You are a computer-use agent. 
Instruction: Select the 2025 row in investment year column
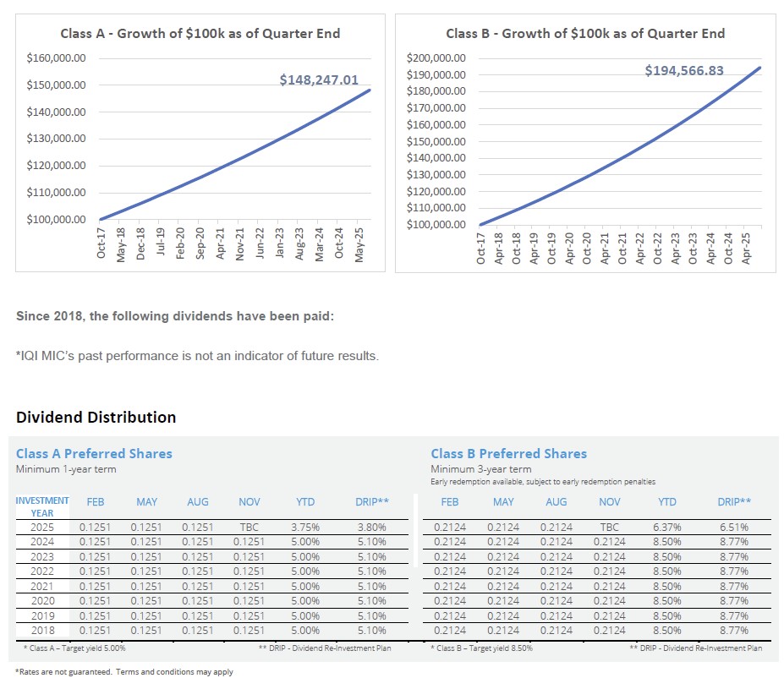(41, 527)
